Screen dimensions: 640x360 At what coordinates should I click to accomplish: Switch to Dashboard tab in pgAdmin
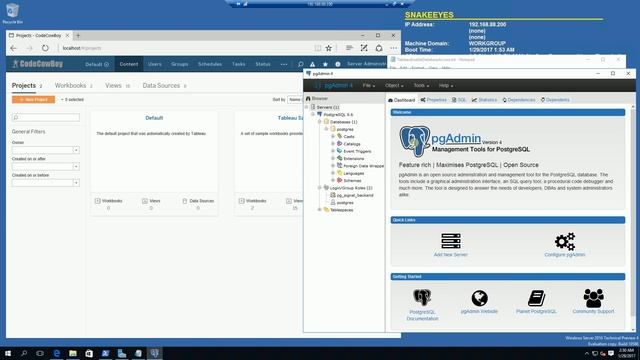click(x=402, y=100)
